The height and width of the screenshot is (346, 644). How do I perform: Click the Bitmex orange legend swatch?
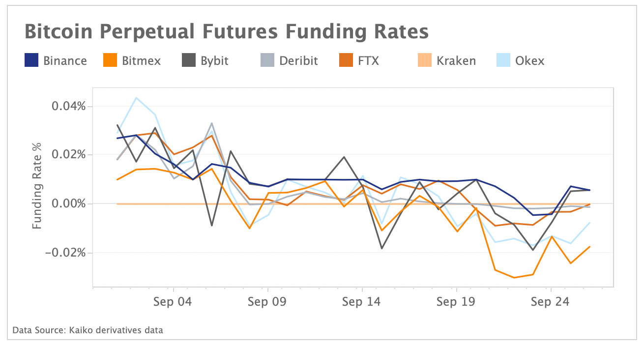coord(110,60)
